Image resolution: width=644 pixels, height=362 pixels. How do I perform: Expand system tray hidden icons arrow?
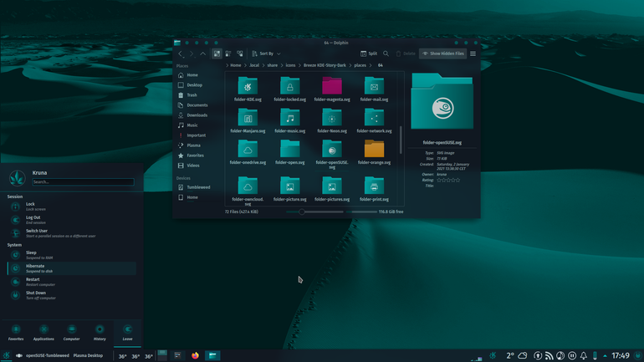[x=605, y=355]
